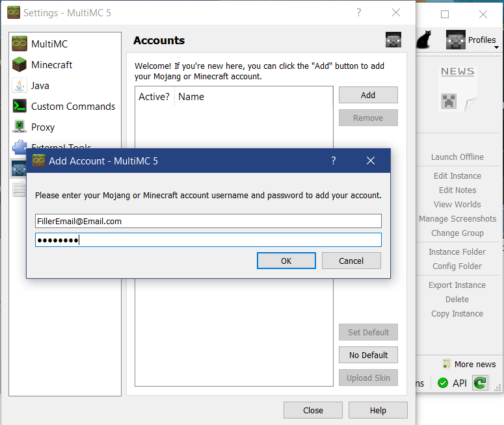Screen dimensions: 504x425
Task: Click the Name column header
Action: (x=191, y=97)
